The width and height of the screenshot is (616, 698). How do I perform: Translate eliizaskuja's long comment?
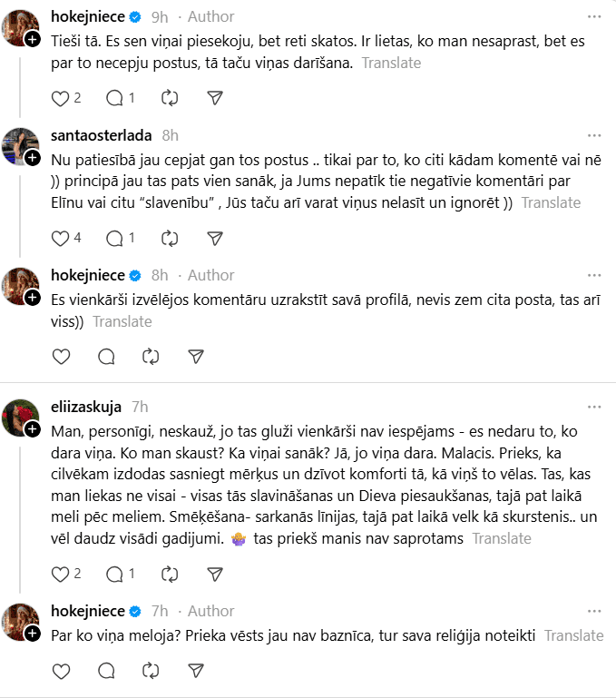pyautogui.click(x=502, y=538)
